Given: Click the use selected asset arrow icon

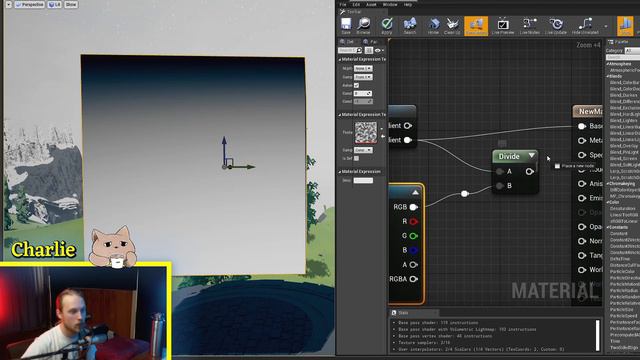Looking at the screenshot, I should click(383, 136).
